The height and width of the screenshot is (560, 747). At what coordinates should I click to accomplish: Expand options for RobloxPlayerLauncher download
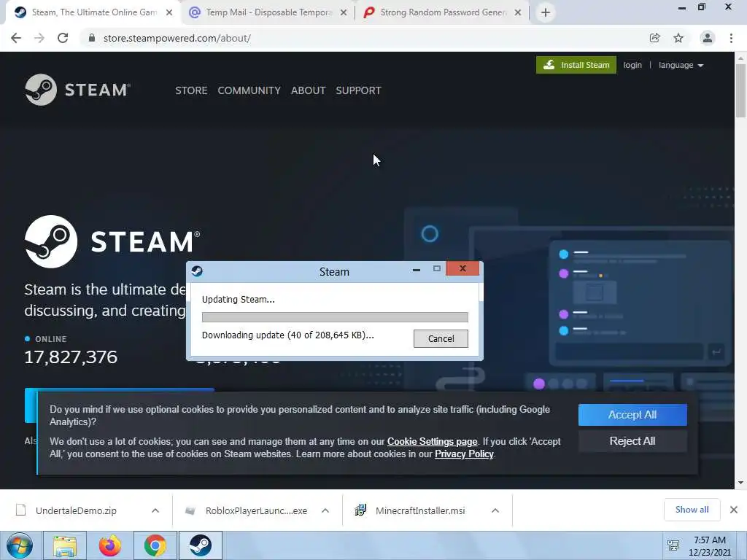pos(325,510)
